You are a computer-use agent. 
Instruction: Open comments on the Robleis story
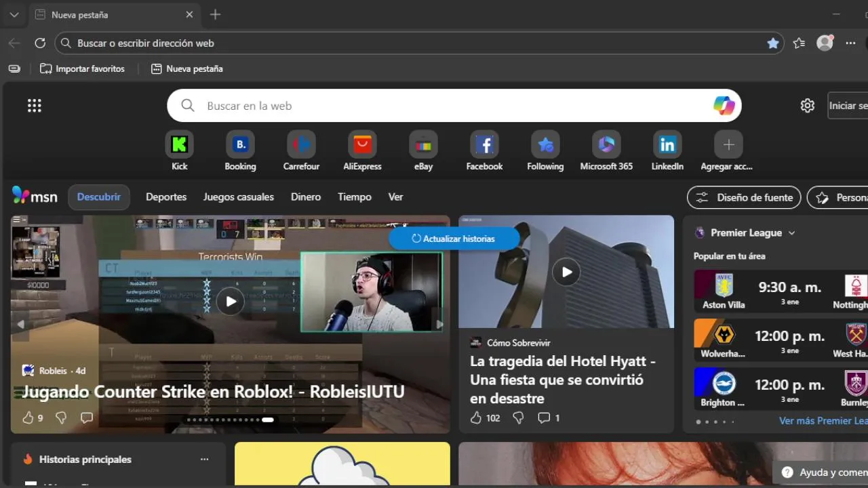[87, 418]
